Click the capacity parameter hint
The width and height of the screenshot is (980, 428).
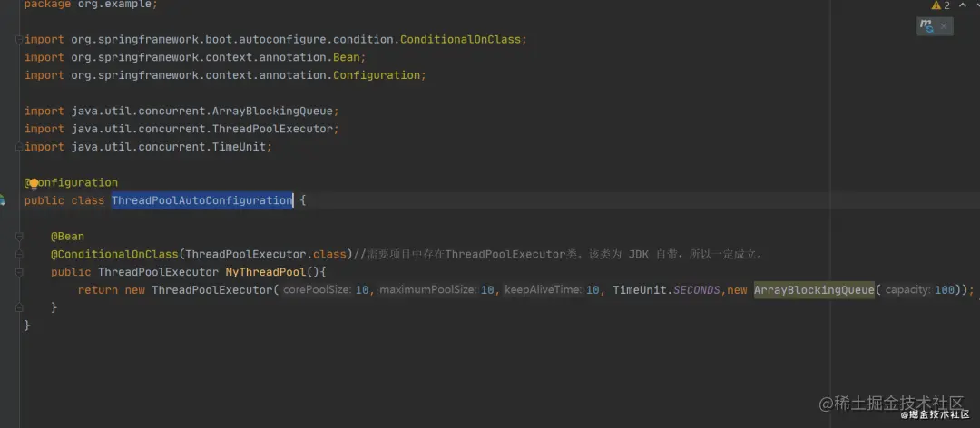click(x=908, y=290)
